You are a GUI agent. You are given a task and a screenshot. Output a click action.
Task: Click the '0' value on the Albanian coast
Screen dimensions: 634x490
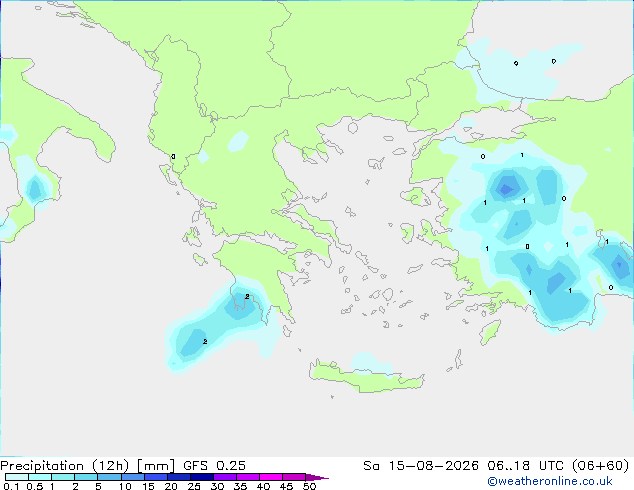coord(173,156)
